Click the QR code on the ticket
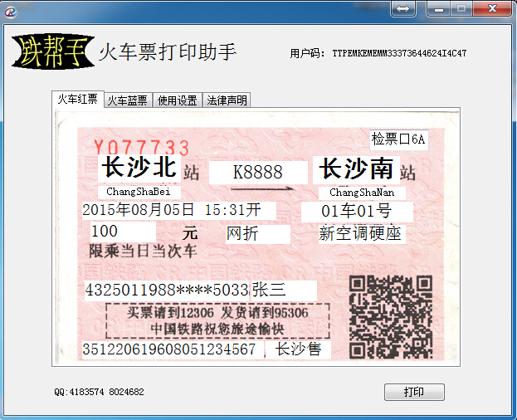The height and width of the screenshot is (420, 517). pyautogui.click(x=391, y=317)
